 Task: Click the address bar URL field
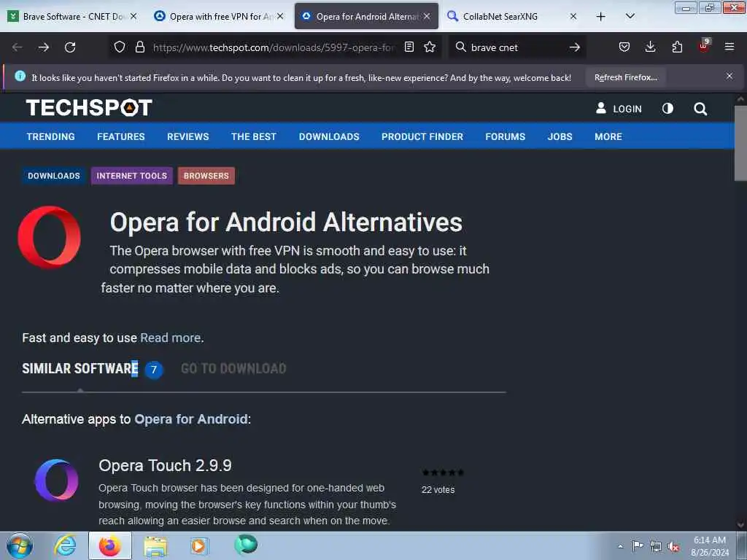pyautogui.click(x=274, y=47)
